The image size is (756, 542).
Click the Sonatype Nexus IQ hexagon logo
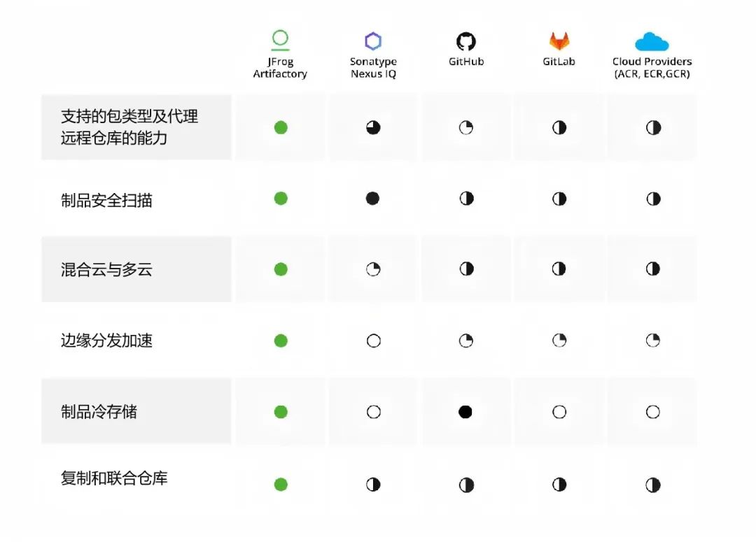point(373,41)
